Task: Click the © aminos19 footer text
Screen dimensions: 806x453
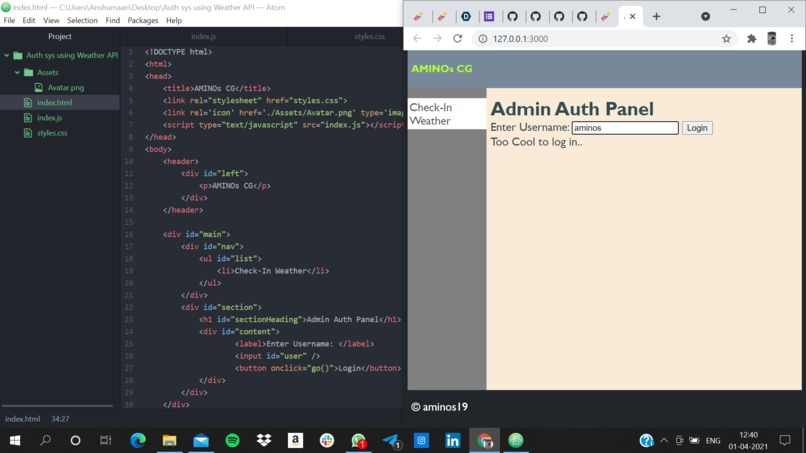Action: coord(439,407)
